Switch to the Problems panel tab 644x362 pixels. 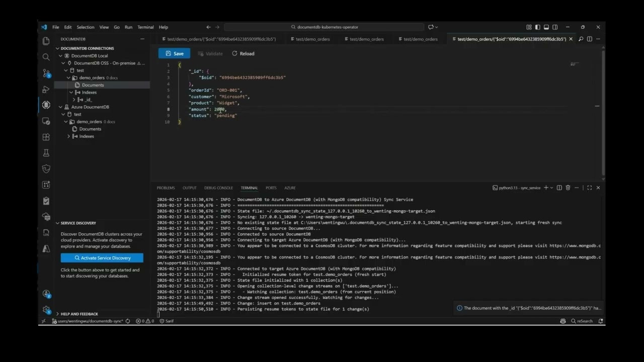[166, 188]
